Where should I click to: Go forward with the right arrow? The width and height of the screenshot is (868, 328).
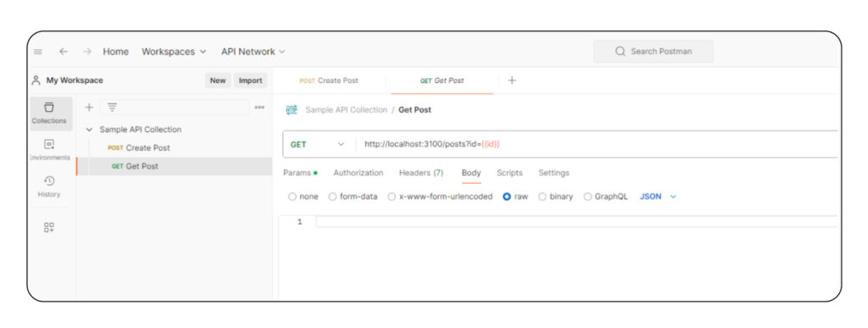87,52
